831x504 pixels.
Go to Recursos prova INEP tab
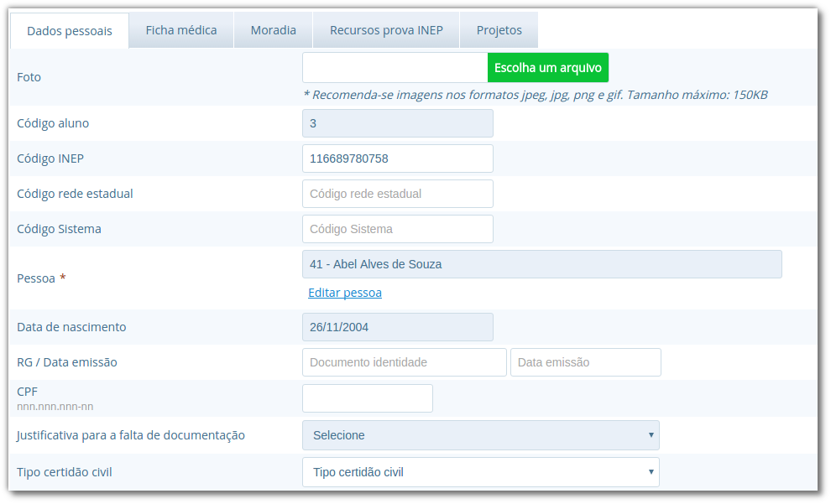386,30
